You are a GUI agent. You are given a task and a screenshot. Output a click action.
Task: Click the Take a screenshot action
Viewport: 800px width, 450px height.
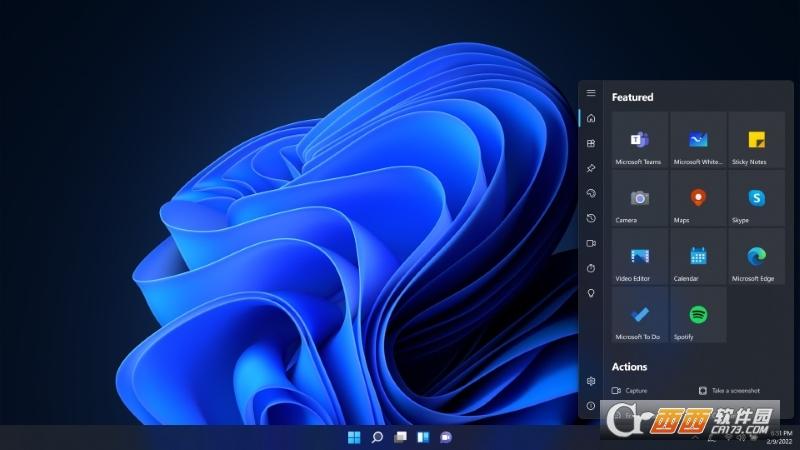tap(729, 391)
